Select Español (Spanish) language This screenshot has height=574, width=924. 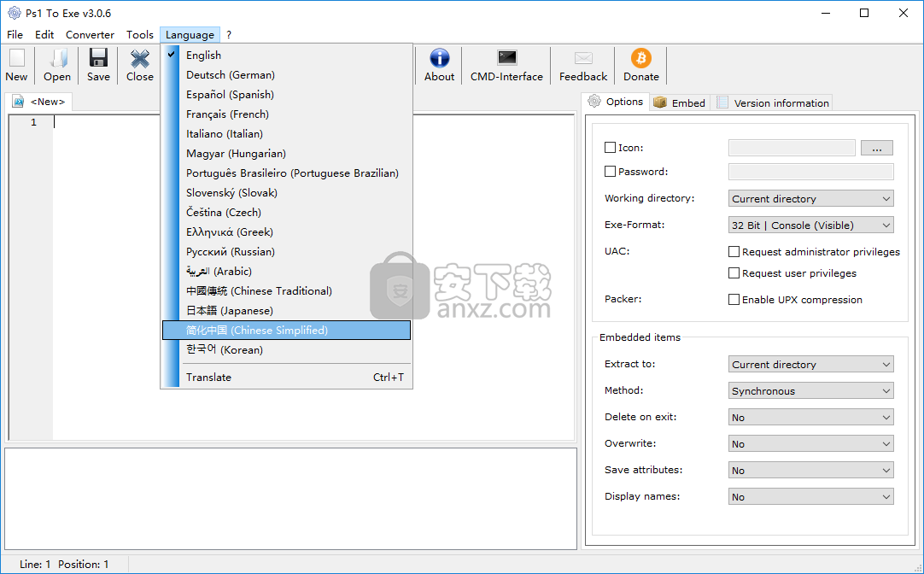tap(286, 94)
